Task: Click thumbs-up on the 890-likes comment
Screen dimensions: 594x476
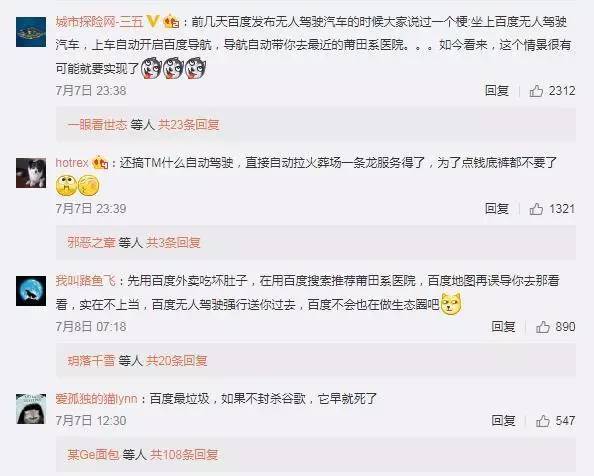Action: [543, 327]
